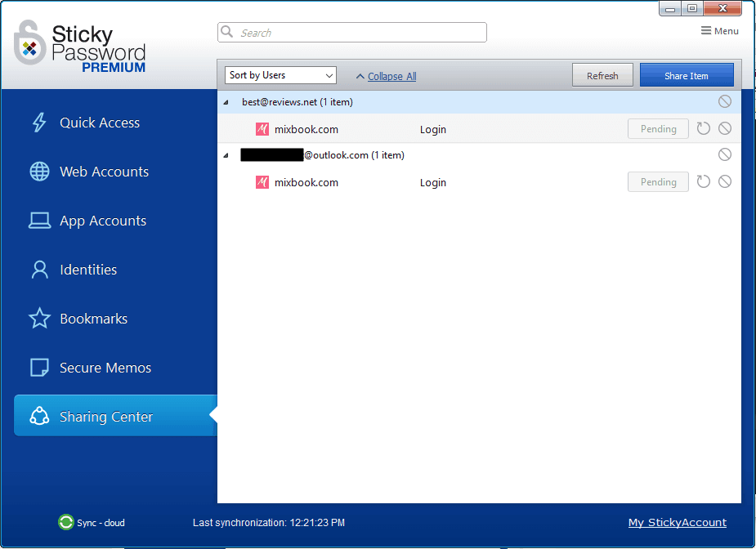Image resolution: width=756 pixels, height=549 pixels.
Task: Click the mixbook.com site favicon
Action: click(x=262, y=129)
